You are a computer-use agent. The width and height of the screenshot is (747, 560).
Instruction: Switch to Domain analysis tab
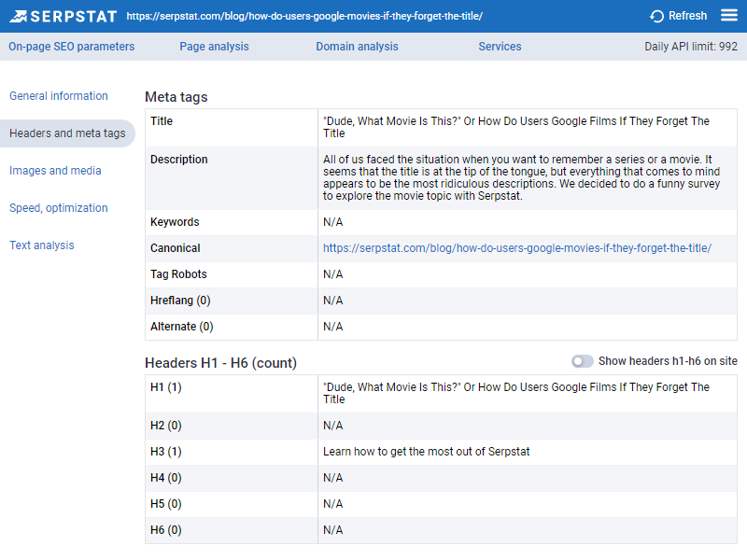pyautogui.click(x=357, y=46)
